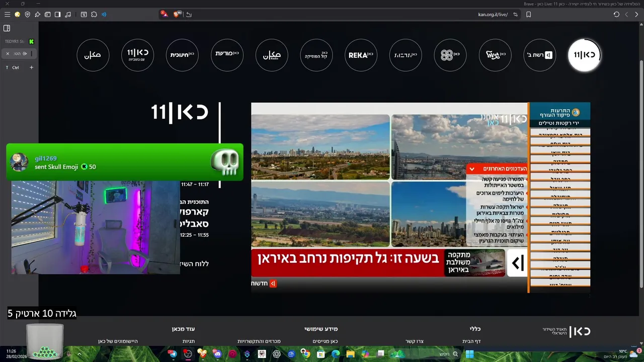Open Microsoft Edge from the taskbar

(336, 354)
